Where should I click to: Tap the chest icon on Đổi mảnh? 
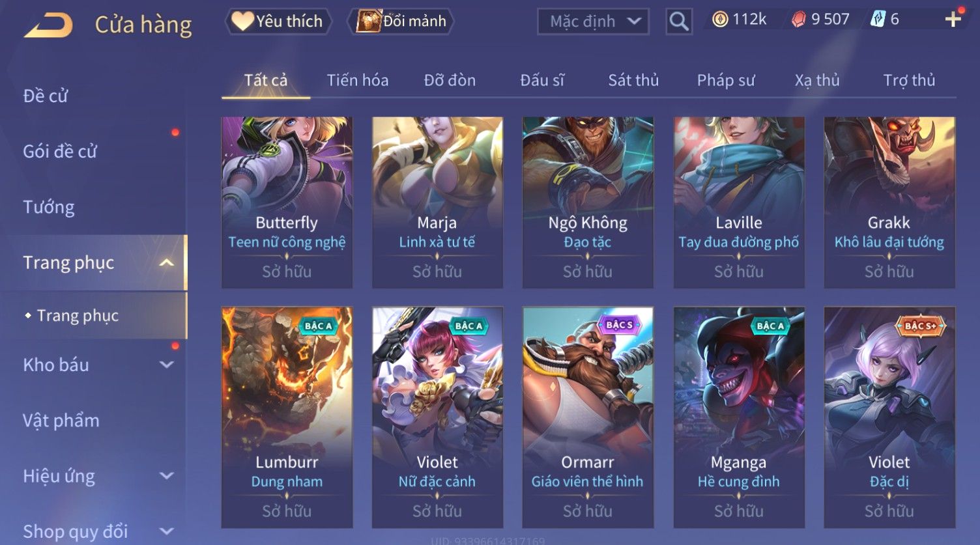(368, 21)
